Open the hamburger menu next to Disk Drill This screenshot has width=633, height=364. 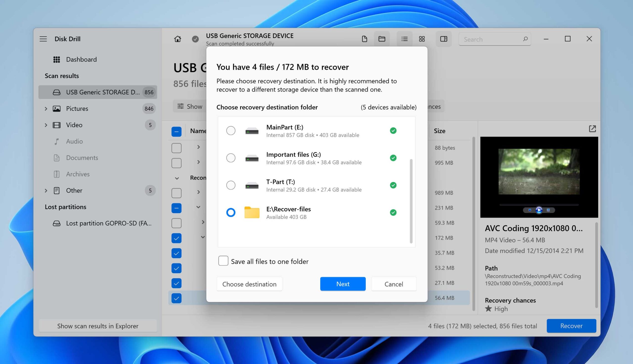[43, 39]
